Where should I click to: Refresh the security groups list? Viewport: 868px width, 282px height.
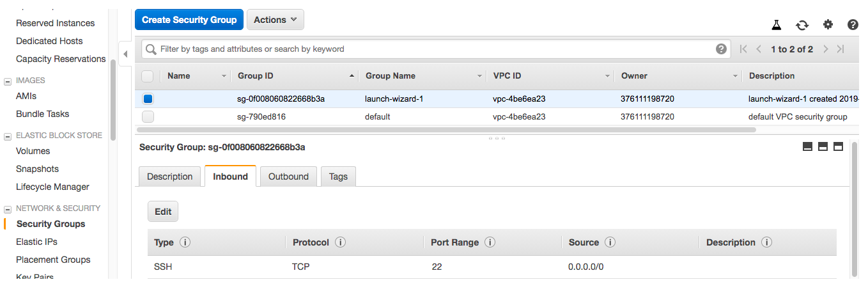[802, 25]
